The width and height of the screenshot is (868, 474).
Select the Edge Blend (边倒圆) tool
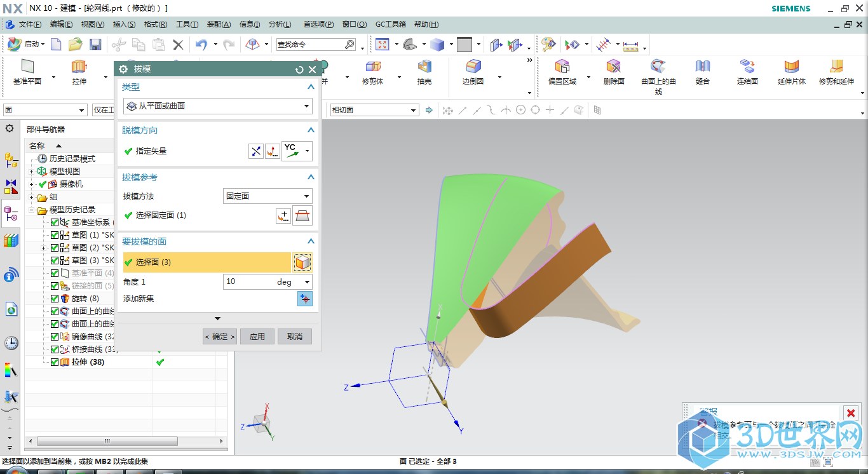473,72
